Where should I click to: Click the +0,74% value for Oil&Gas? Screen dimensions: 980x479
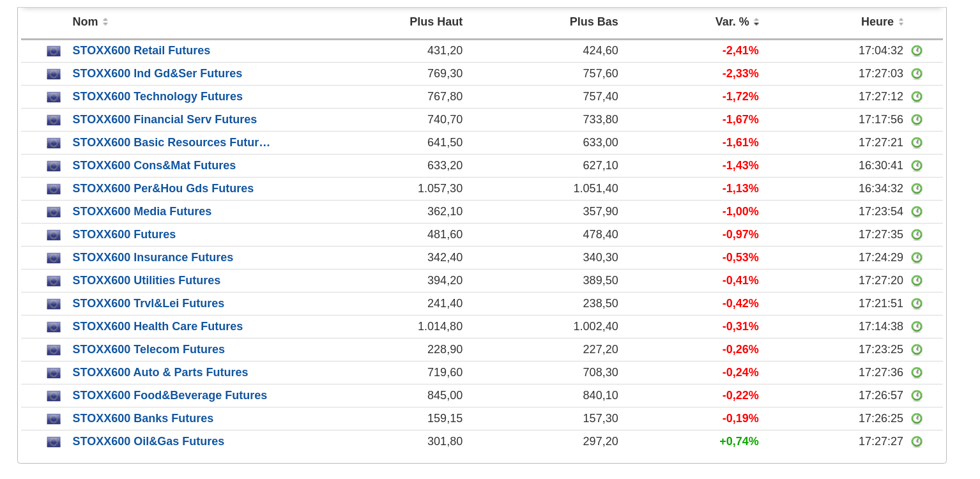coord(739,441)
